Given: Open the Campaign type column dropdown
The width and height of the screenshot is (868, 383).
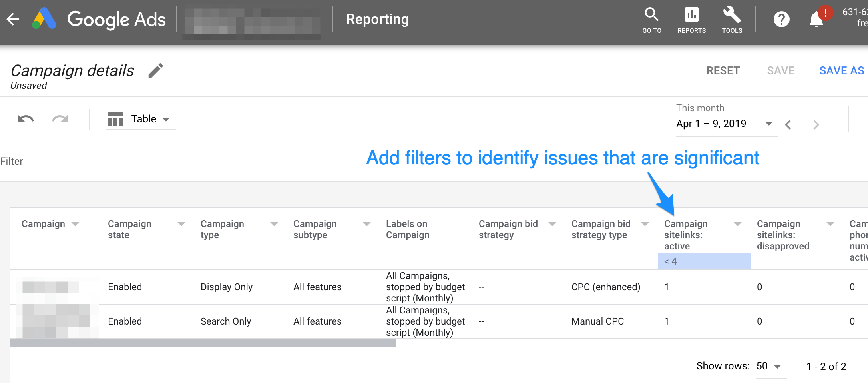Looking at the screenshot, I should [274, 224].
